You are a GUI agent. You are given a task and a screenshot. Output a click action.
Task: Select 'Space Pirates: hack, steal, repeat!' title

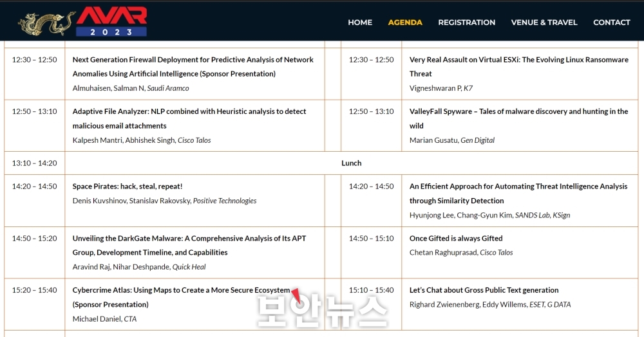click(128, 187)
